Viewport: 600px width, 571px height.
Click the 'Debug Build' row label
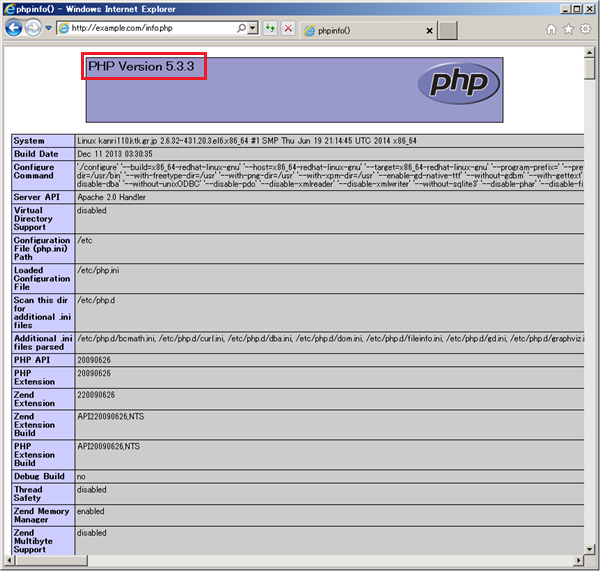(x=39, y=476)
